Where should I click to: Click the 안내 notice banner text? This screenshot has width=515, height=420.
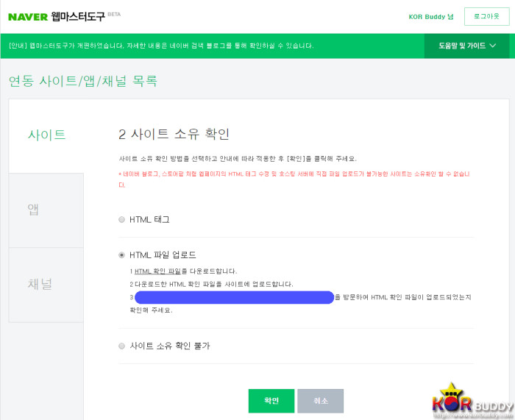tap(161, 46)
